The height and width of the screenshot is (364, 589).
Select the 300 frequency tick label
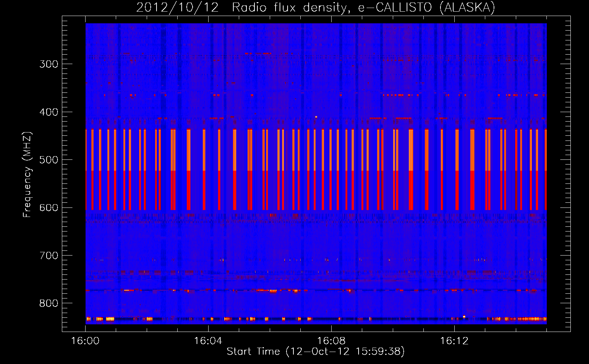49,64
